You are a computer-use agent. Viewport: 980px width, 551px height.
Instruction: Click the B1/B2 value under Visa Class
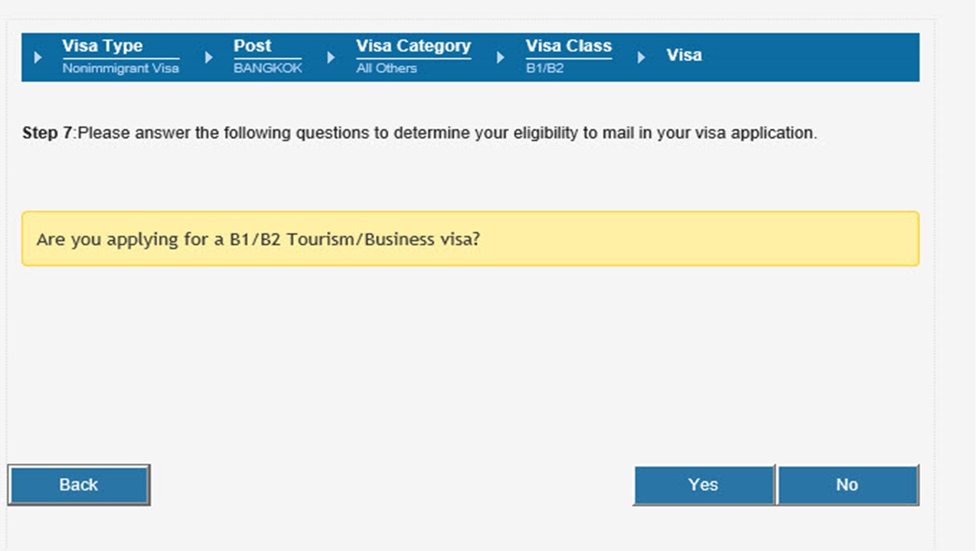pos(544,68)
